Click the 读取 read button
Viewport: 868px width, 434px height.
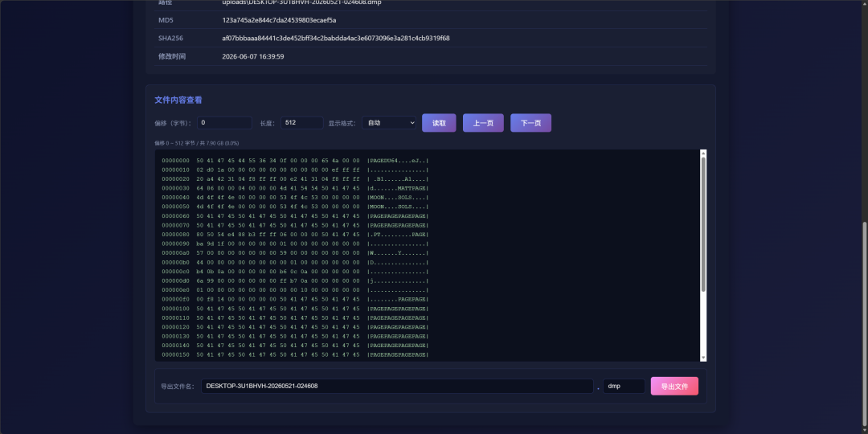point(439,123)
